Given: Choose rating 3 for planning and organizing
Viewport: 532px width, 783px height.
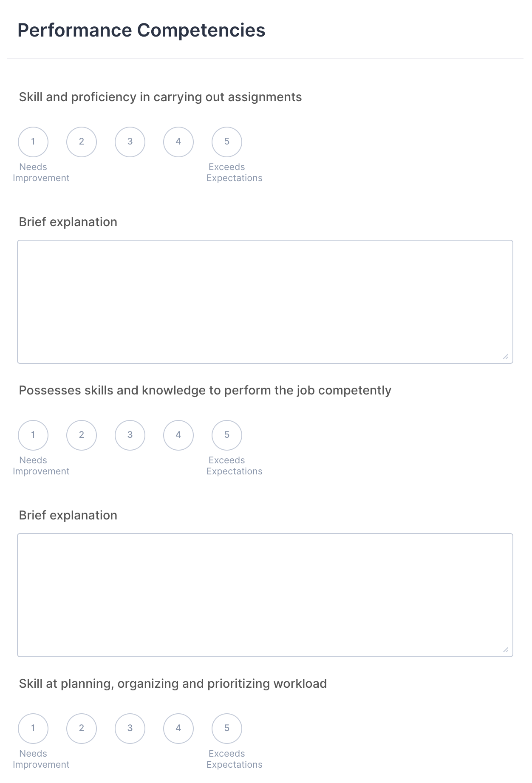Looking at the screenshot, I should (x=130, y=729).
